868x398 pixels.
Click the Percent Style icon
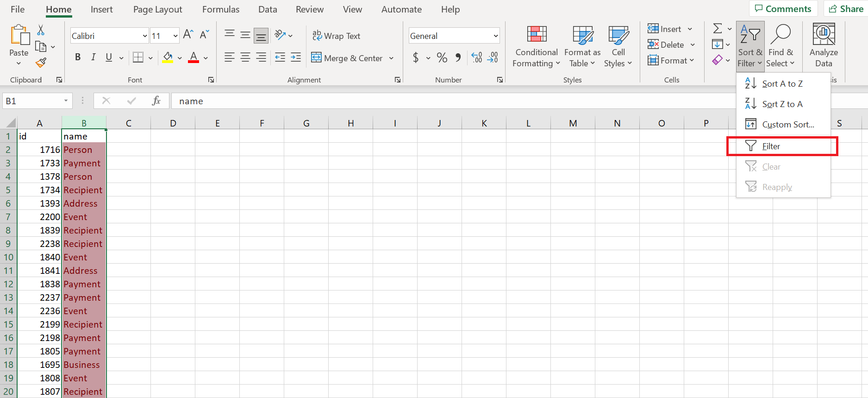point(442,58)
